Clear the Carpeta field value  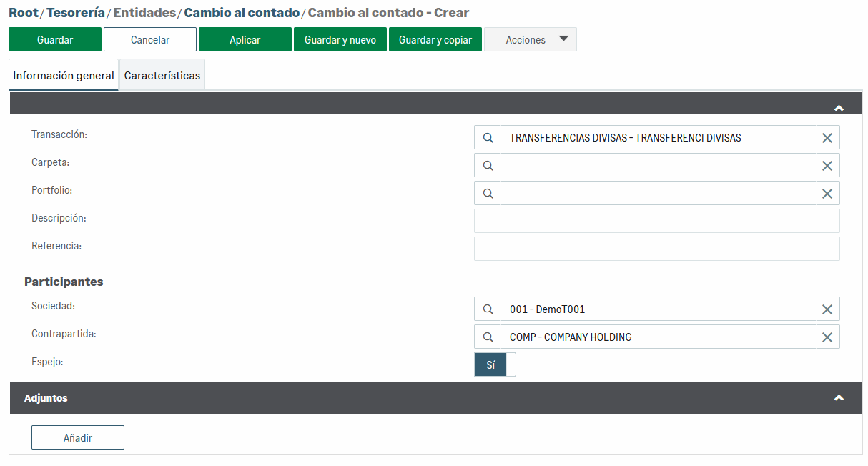pos(827,166)
